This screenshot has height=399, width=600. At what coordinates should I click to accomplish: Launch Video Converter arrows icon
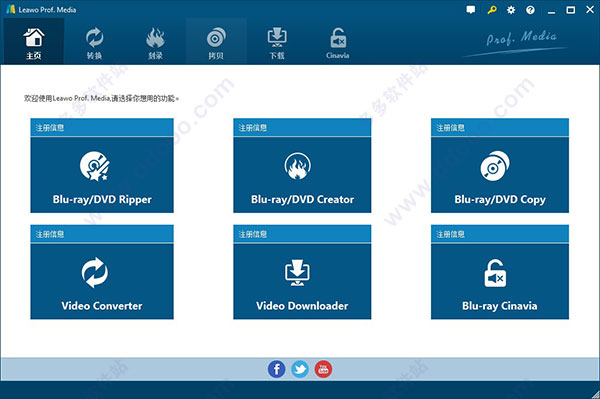(95, 272)
